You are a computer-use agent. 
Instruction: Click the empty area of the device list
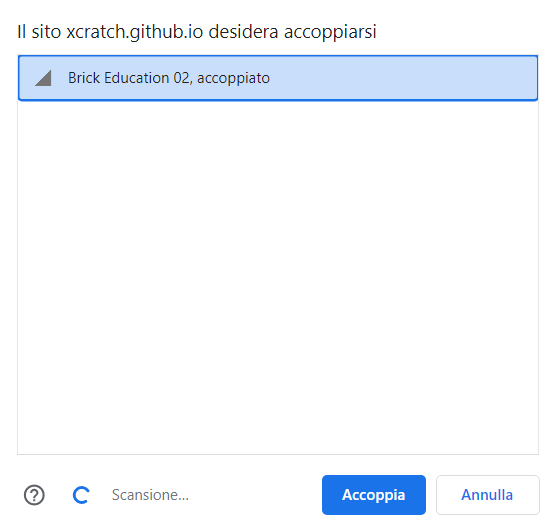click(x=278, y=278)
